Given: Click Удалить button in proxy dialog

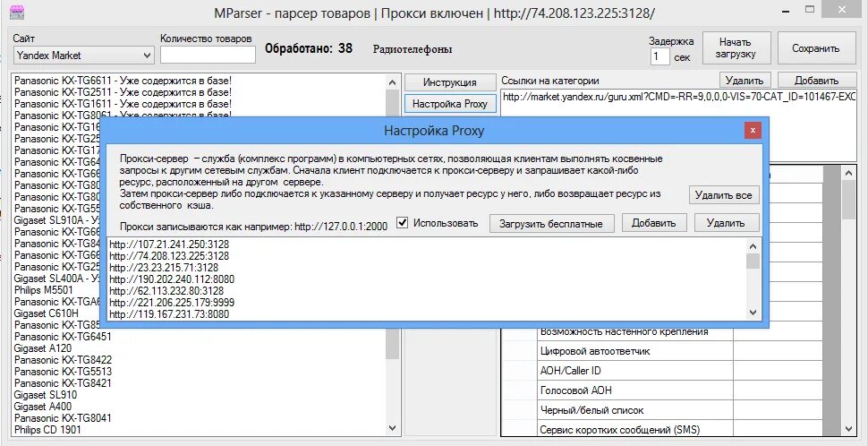Looking at the screenshot, I should [727, 223].
